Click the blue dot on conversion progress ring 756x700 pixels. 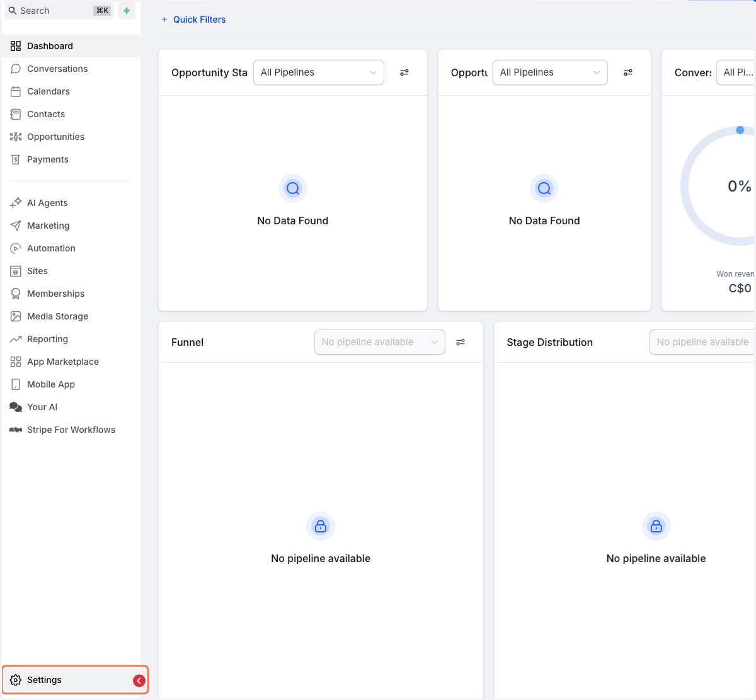740,130
